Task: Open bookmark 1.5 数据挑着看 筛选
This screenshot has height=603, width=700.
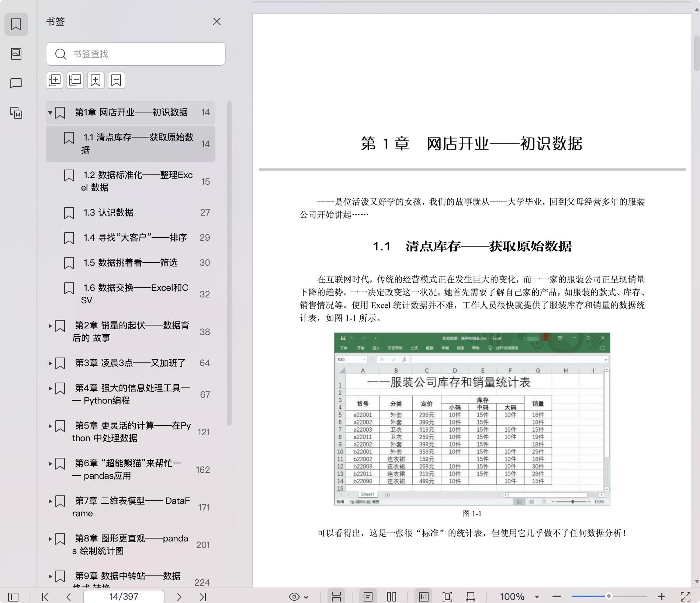Action: point(131,263)
